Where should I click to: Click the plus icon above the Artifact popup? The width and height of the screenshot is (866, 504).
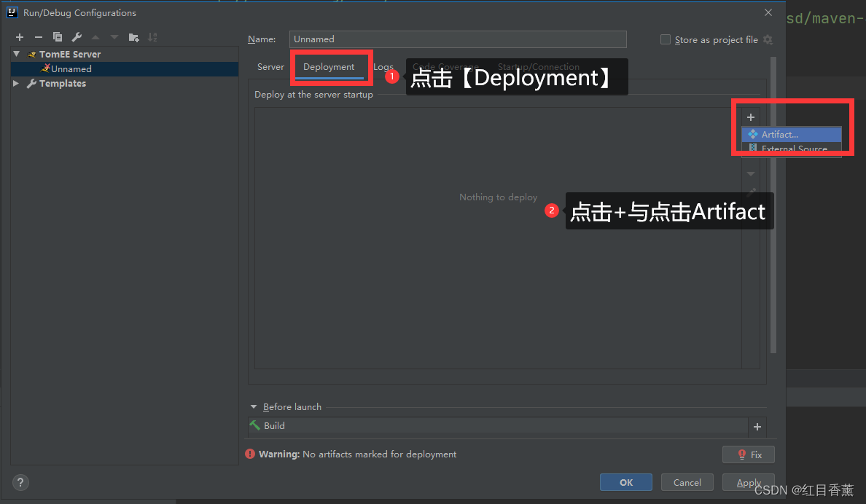coord(750,117)
